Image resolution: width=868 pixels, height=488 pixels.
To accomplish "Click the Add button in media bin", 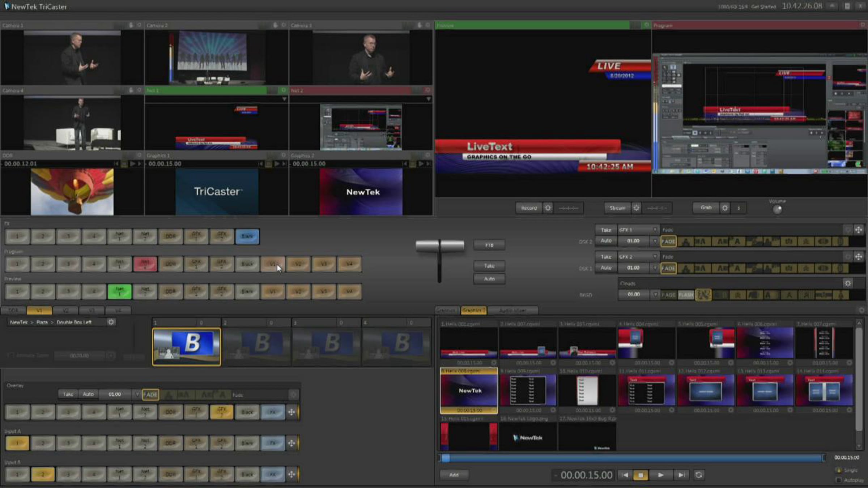I will [x=454, y=475].
